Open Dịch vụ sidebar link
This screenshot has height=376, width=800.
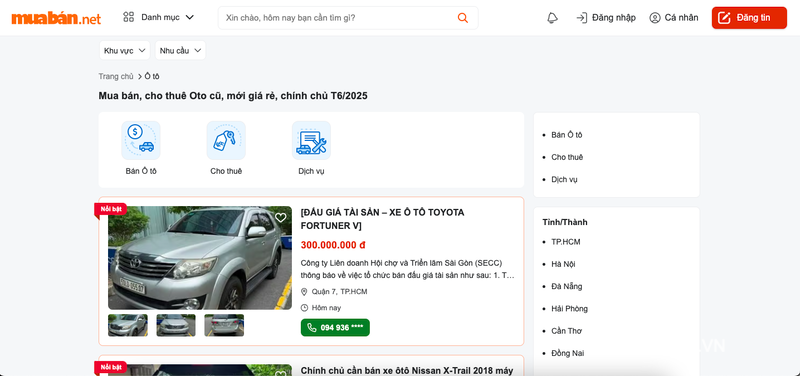tap(564, 180)
